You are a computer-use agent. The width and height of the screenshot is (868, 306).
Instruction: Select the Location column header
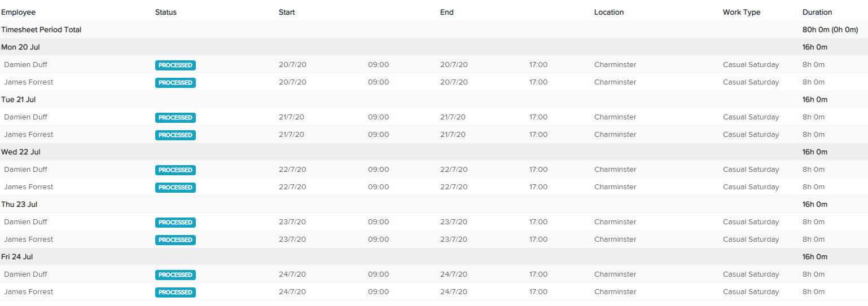pyautogui.click(x=609, y=12)
